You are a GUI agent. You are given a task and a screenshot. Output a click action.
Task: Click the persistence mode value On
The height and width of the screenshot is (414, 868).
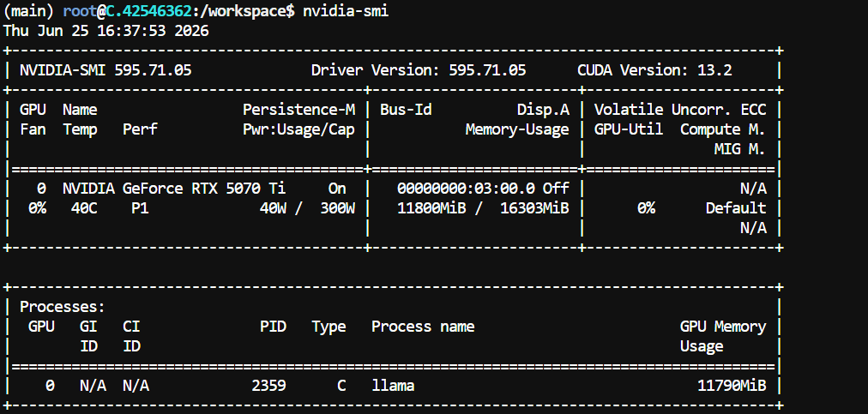[337, 189]
